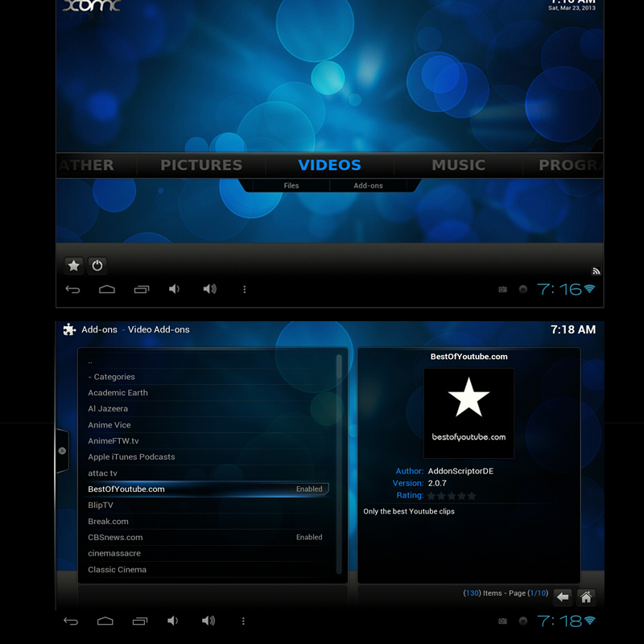Screen dimensions: 644x644
Task: Tap Android back arrow below the home screen
Action: tap(72, 290)
